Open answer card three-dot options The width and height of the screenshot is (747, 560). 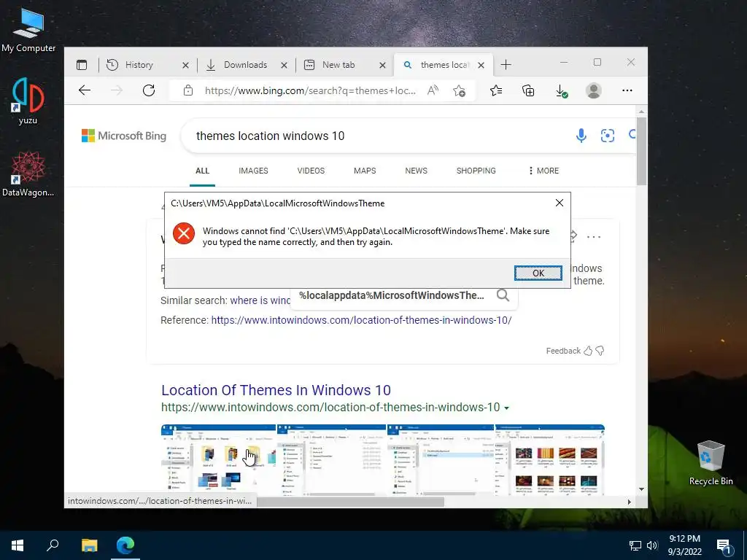pos(594,237)
